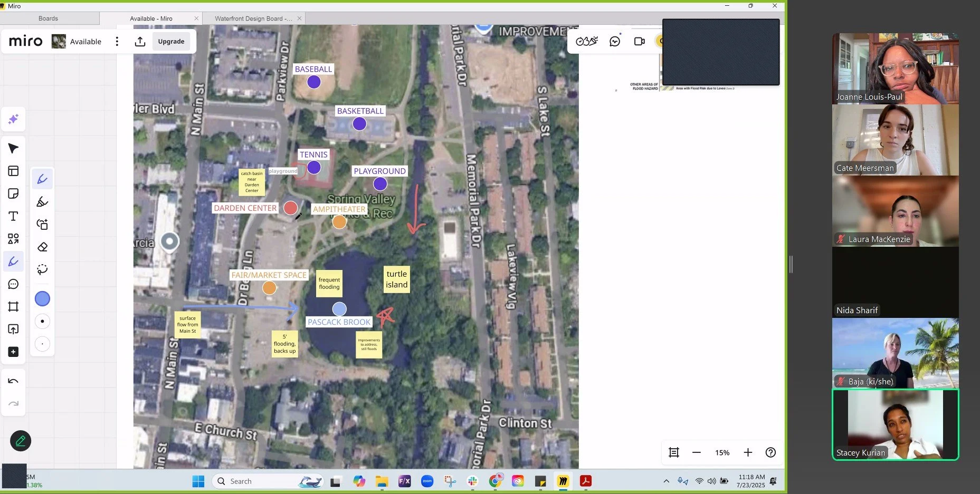Click the green pencil floating button

tap(21, 441)
